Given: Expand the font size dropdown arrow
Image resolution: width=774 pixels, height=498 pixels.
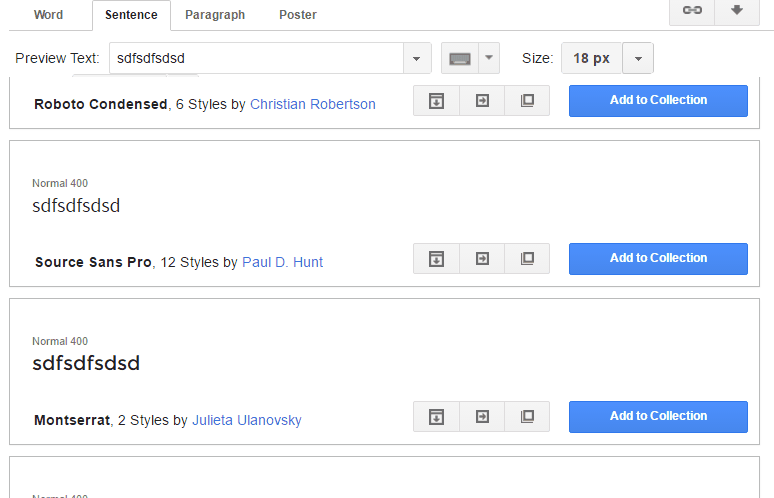Looking at the screenshot, I should tap(638, 58).
